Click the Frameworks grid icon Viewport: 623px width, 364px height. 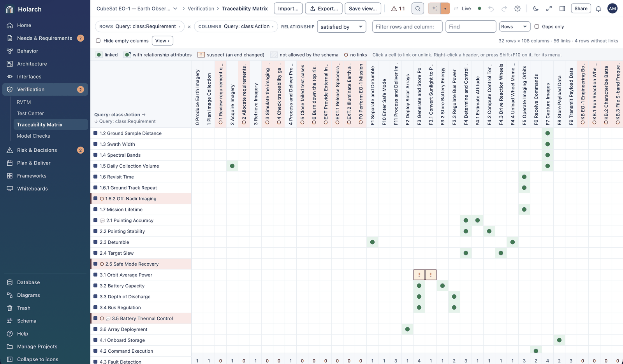point(10,176)
